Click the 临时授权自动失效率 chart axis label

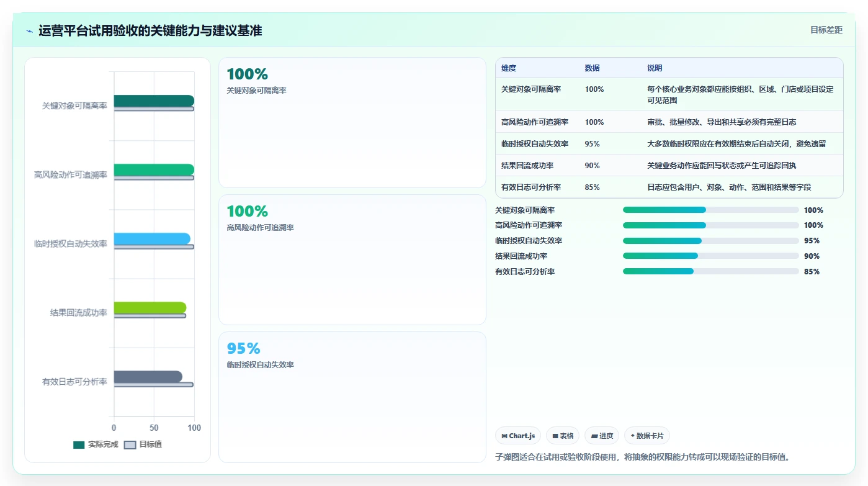coord(71,243)
